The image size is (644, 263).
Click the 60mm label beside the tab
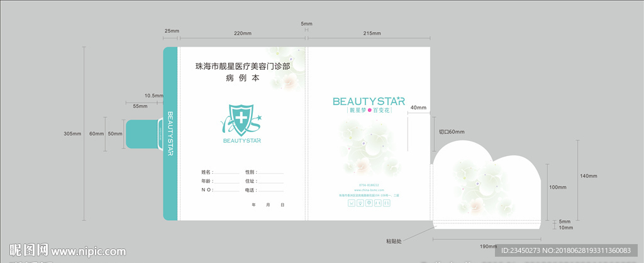click(x=96, y=134)
